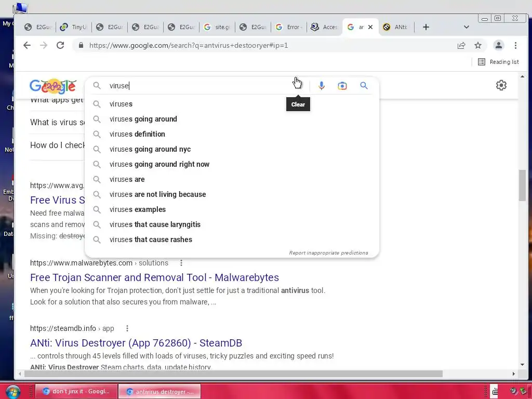Open 'Free Virus S' AVG result
532x399 pixels.
[x=57, y=200]
